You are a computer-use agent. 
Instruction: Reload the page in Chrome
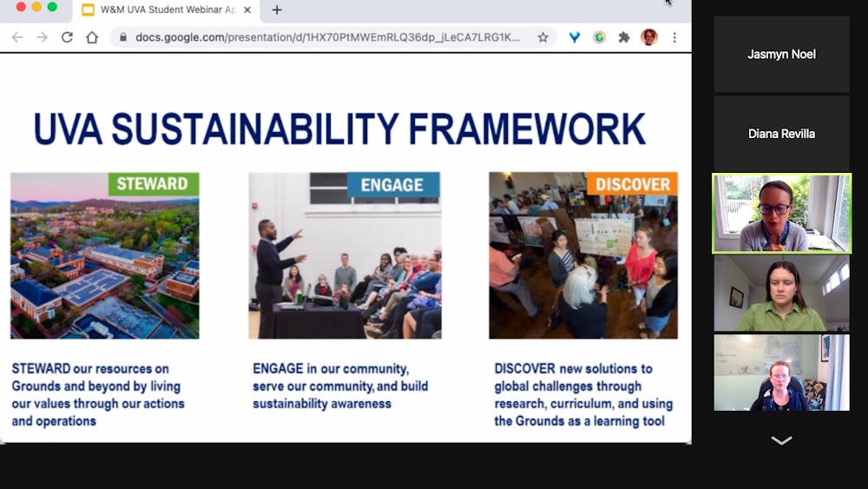[67, 37]
